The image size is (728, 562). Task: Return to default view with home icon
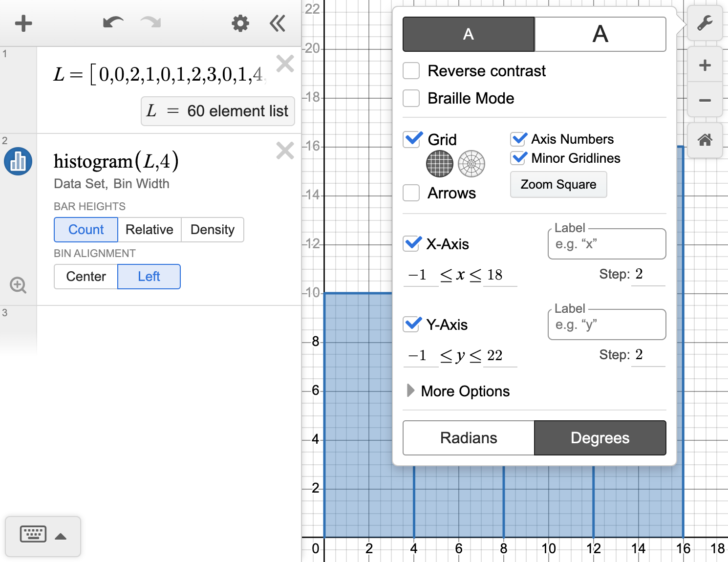click(x=705, y=141)
